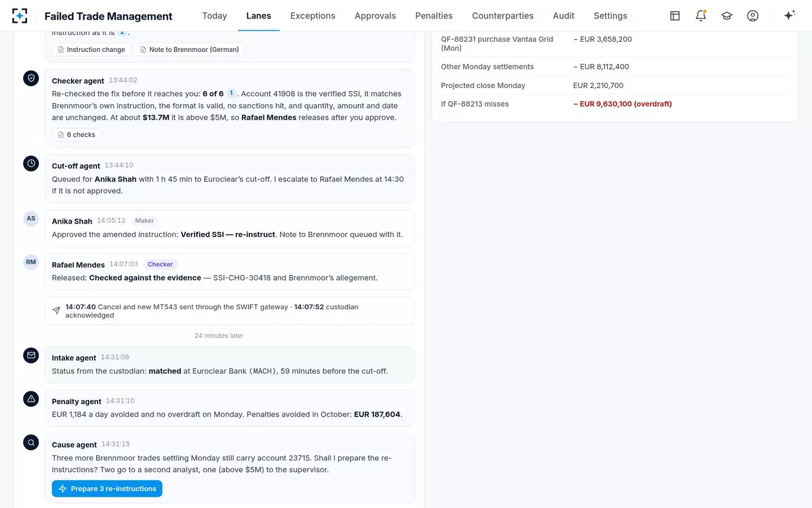
Task: Click the QF-88231 purchase Vantaa Grid label
Action: pos(497,43)
